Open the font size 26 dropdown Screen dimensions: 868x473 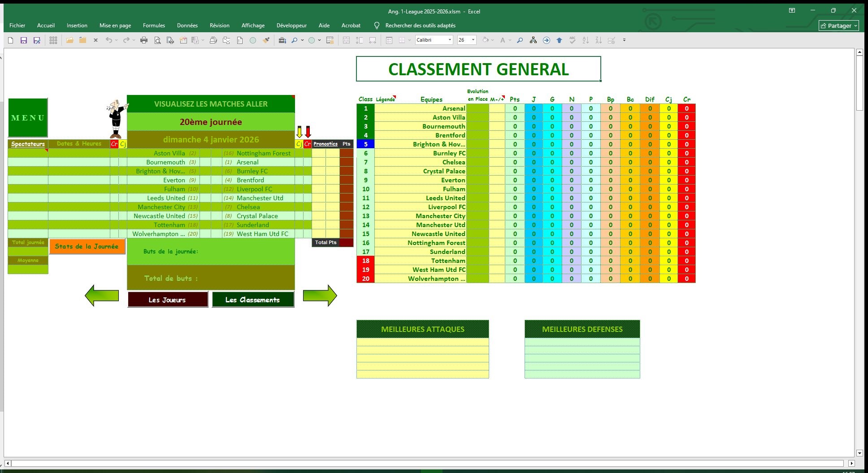(x=473, y=40)
